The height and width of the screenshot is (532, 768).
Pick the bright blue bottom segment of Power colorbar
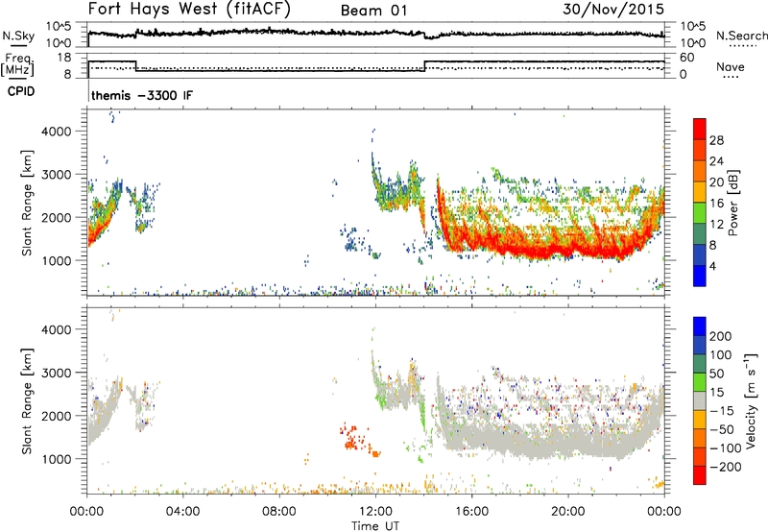pyautogui.click(x=700, y=276)
